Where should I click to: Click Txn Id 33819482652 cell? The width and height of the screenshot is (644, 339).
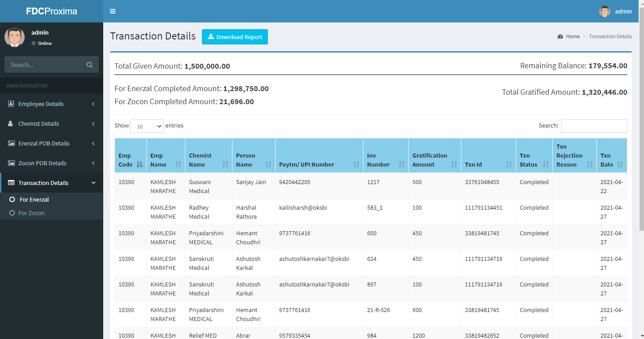(488, 333)
